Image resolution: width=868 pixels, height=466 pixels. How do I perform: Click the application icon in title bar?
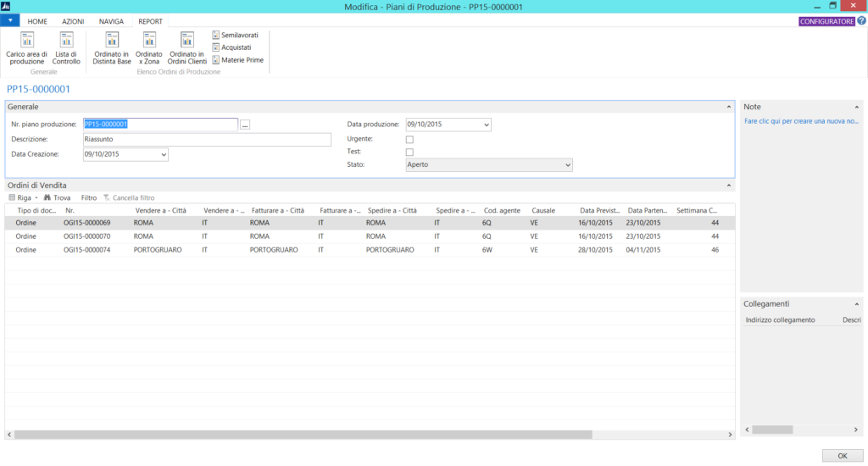click(x=6, y=6)
